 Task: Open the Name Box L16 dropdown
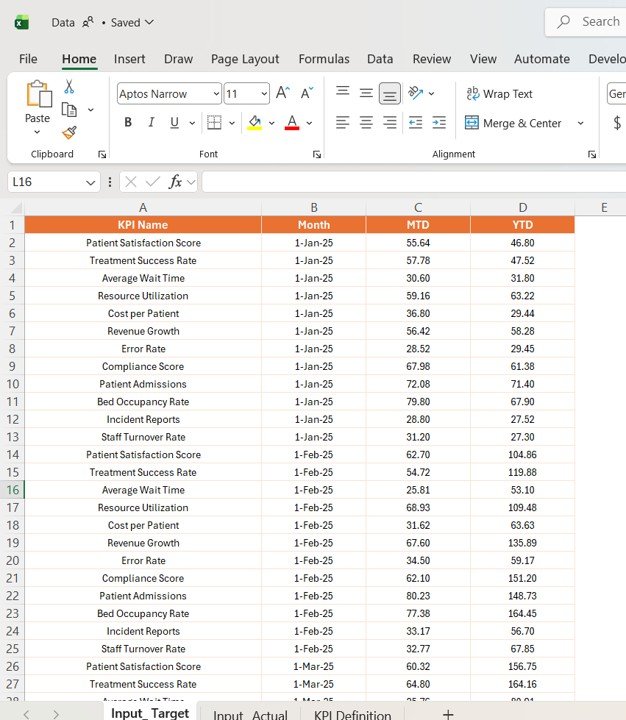click(x=90, y=182)
